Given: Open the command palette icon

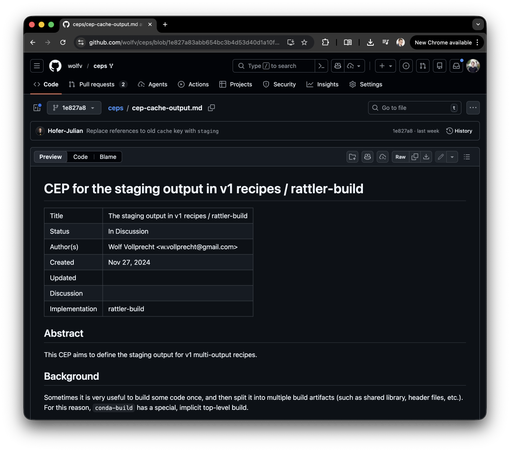Looking at the screenshot, I should point(321,66).
